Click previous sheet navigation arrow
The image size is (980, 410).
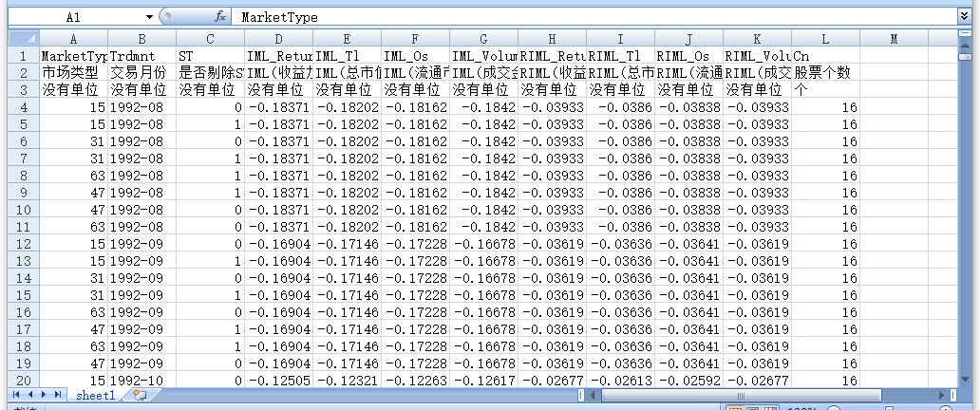tap(30, 395)
